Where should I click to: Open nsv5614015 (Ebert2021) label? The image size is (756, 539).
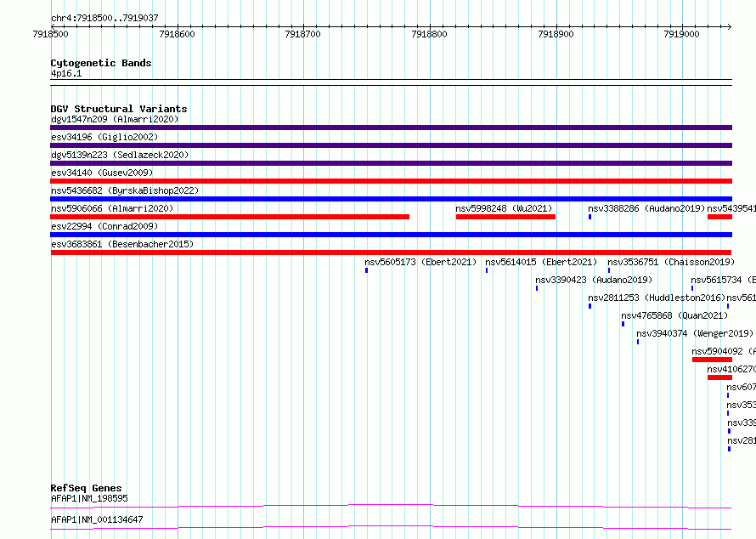[541, 262]
